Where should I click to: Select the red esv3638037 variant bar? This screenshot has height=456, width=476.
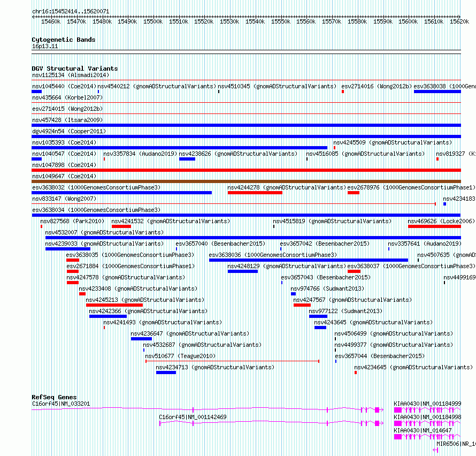(x=354, y=271)
